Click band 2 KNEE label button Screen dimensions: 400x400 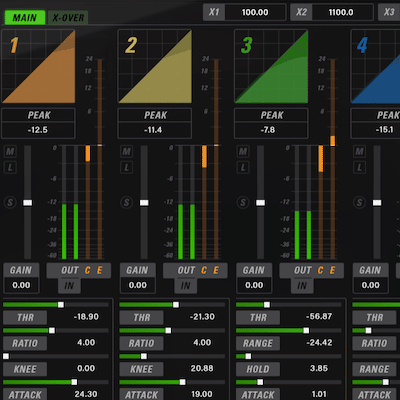coord(141,369)
